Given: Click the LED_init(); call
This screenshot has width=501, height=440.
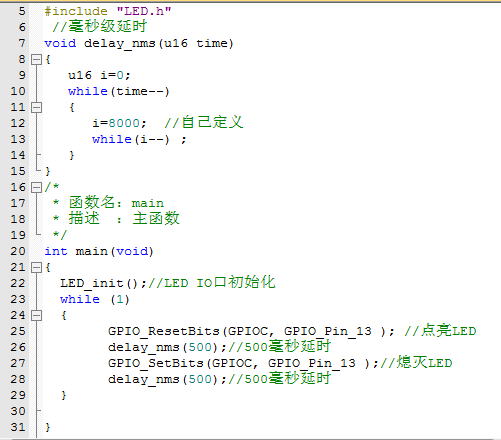Looking at the screenshot, I should click(x=103, y=284).
